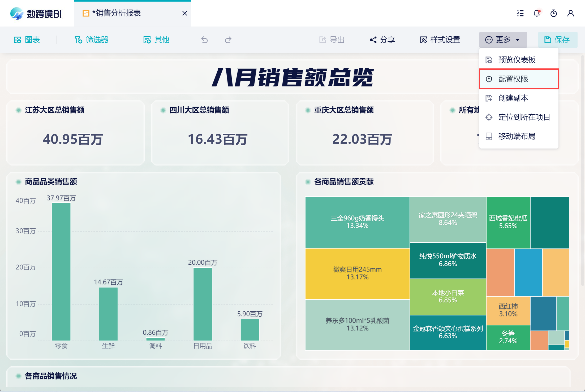Open 移动端布局 option
The height and width of the screenshot is (392, 585).
(x=517, y=136)
